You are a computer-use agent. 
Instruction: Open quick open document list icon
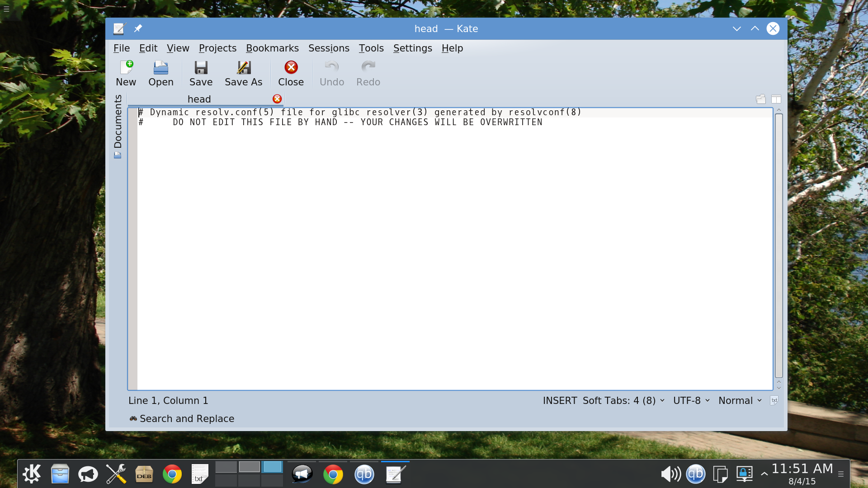pyautogui.click(x=761, y=99)
